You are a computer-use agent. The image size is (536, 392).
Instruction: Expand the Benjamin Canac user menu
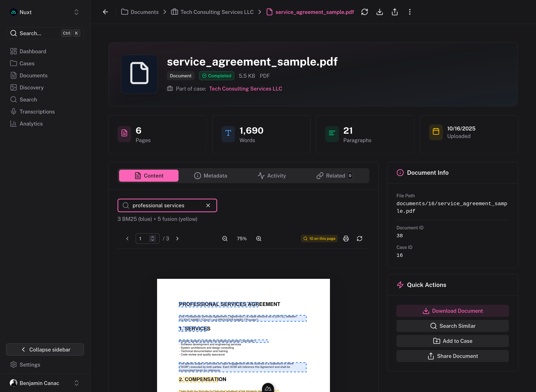(x=76, y=383)
